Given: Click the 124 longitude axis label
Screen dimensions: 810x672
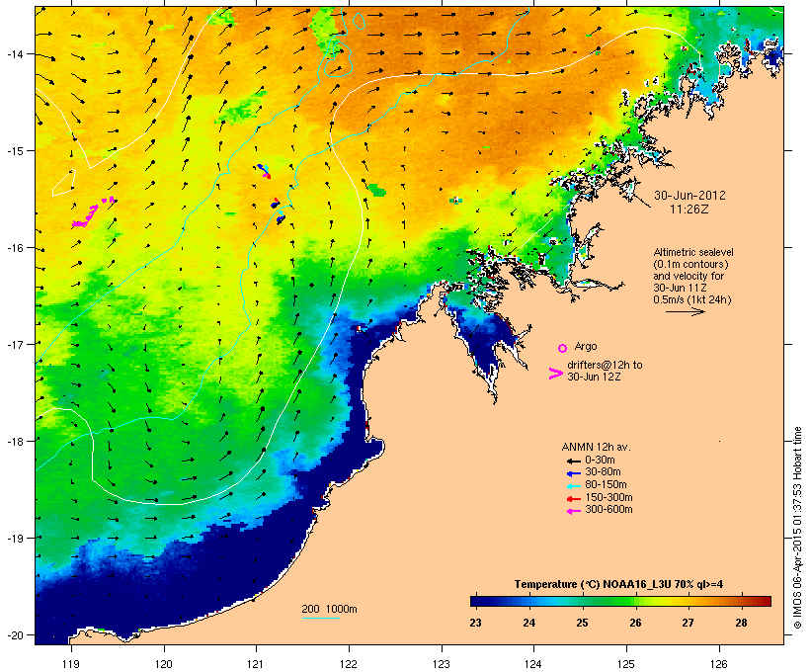Looking at the screenshot, I should pos(533,664).
